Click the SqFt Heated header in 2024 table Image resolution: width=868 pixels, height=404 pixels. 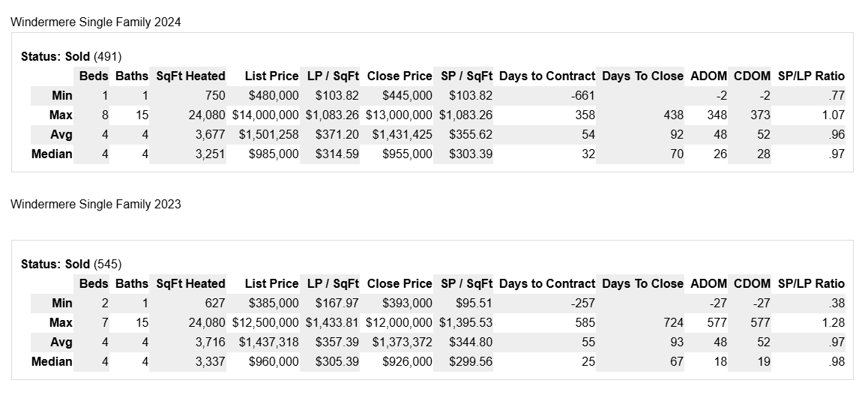(x=190, y=76)
